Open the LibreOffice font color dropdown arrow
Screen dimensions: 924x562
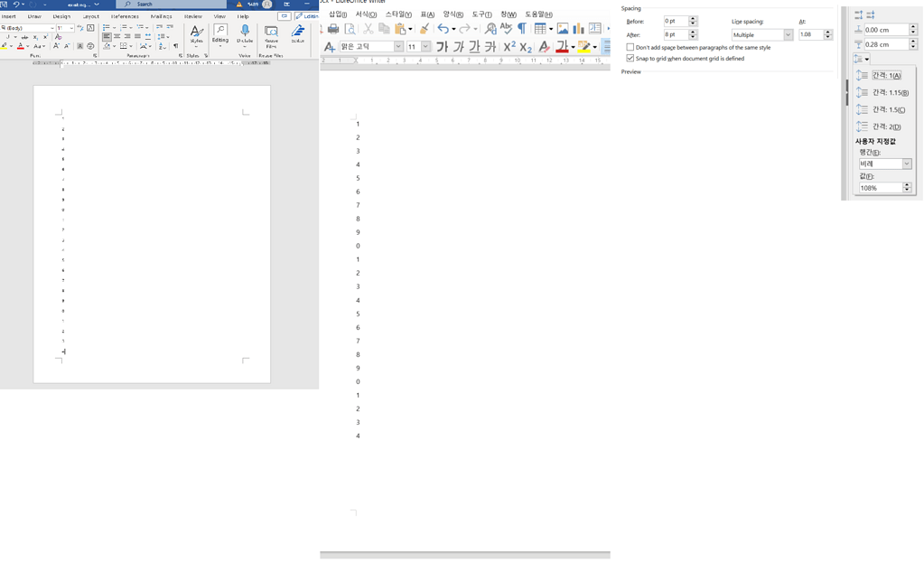tap(573, 47)
